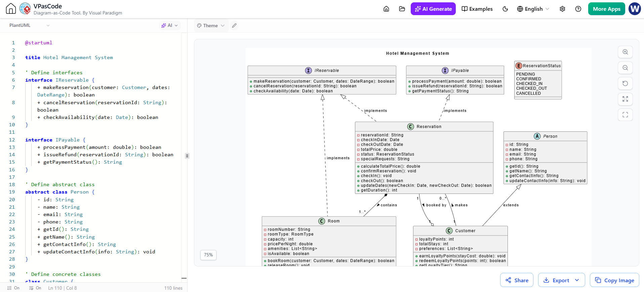This screenshot has height=292, width=644.
Task: Enter fullscreen diagram mode
Action: click(625, 115)
